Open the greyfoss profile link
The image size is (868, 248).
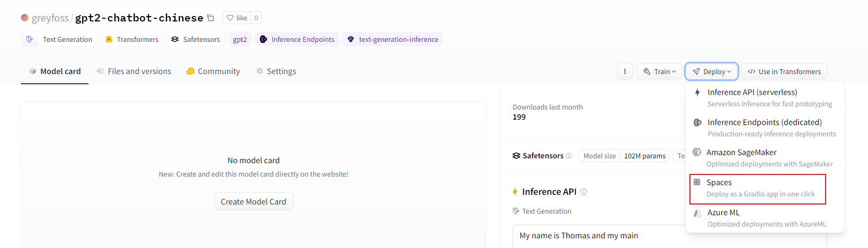(50, 18)
